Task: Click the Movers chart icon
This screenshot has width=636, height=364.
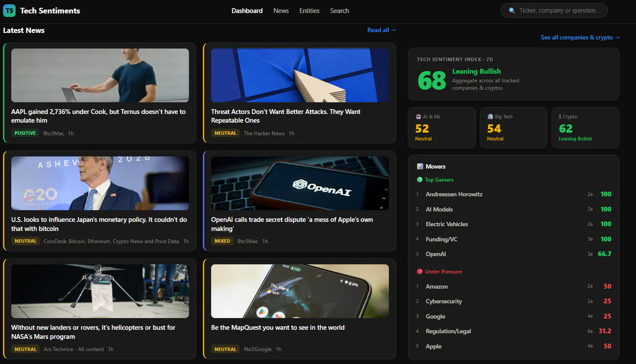Action: click(420, 166)
